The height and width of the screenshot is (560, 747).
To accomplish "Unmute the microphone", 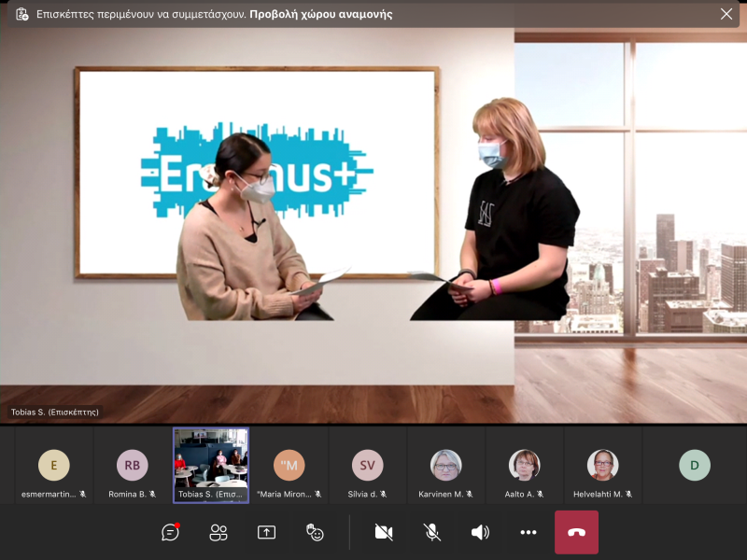I will tap(431, 532).
